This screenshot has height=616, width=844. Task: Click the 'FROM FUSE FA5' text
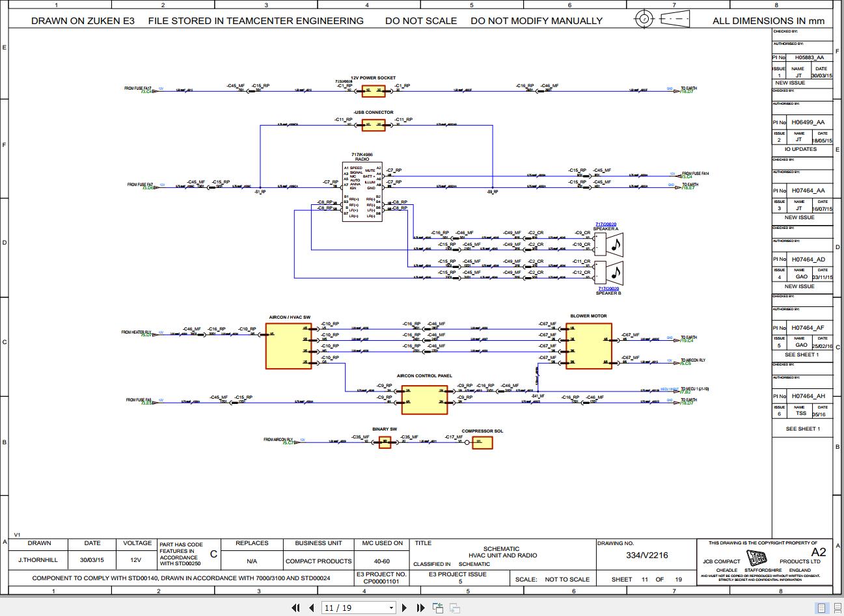click(x=139, y=400)
